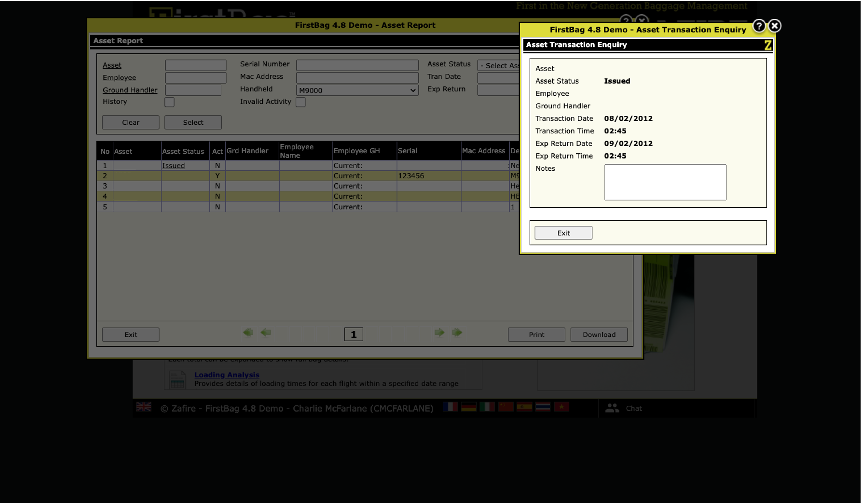The width and height of the screenshot is (861, 504).
Task: Go to previous page arrow icon
Action: click(266, 333)
